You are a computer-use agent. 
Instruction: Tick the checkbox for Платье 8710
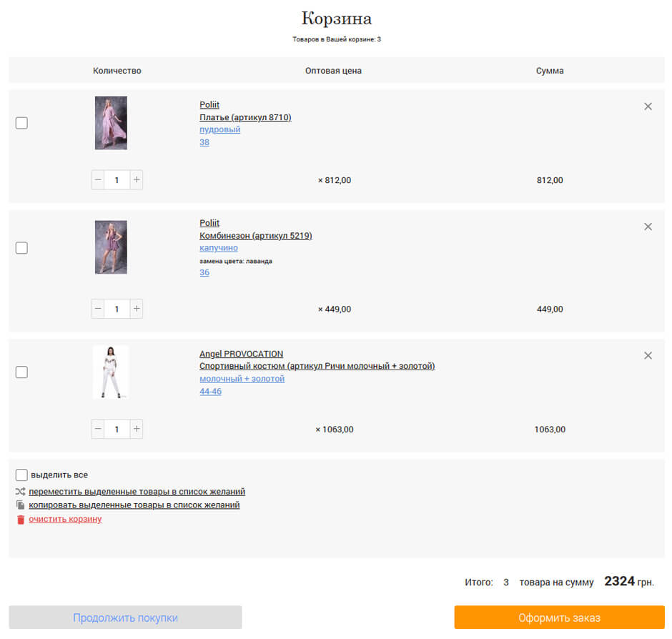[21, 123]
